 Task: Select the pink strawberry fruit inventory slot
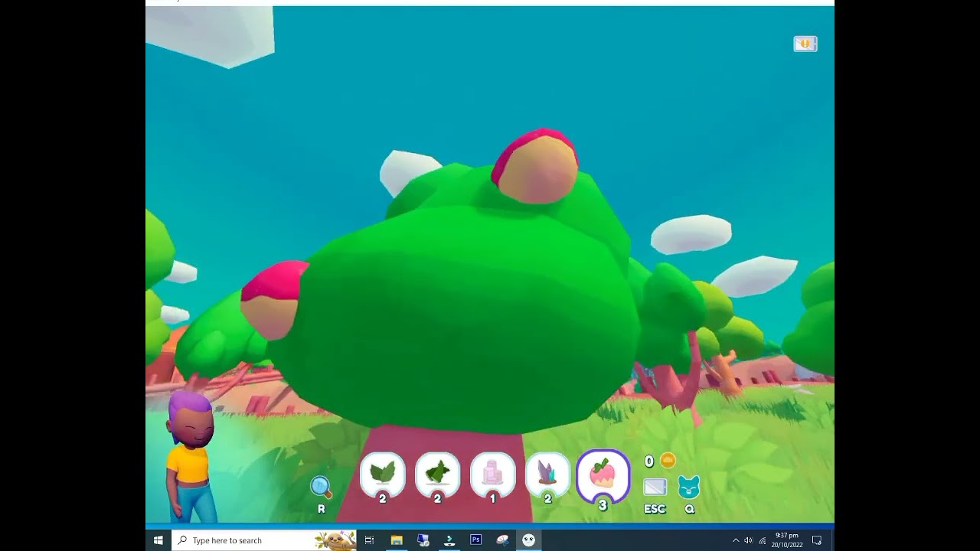[x=603, y=474]
